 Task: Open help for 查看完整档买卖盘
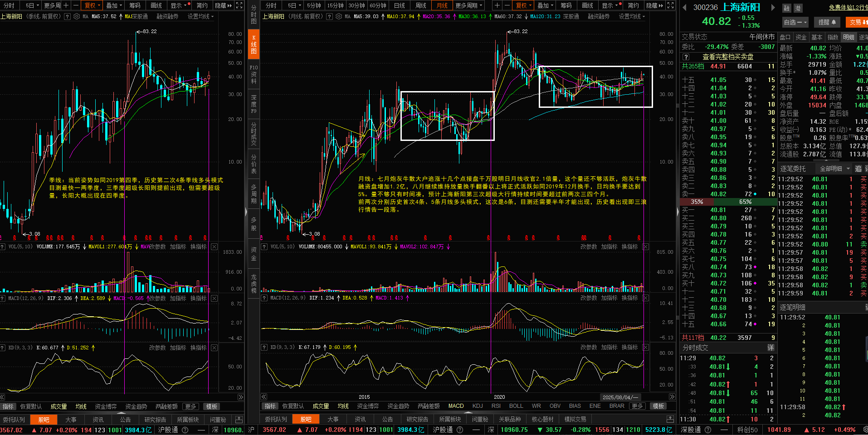686,57
